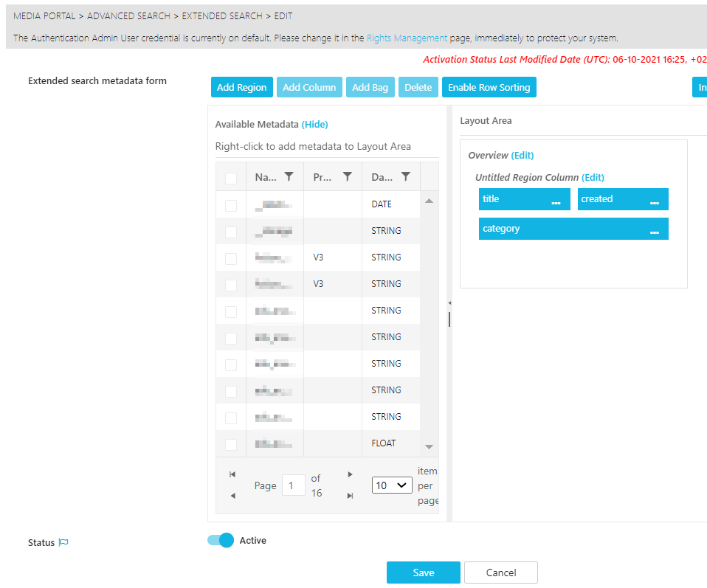707x588 pixels.
Task: Tick the checkbox in the FLOAT row
Action: coord(231,444)
